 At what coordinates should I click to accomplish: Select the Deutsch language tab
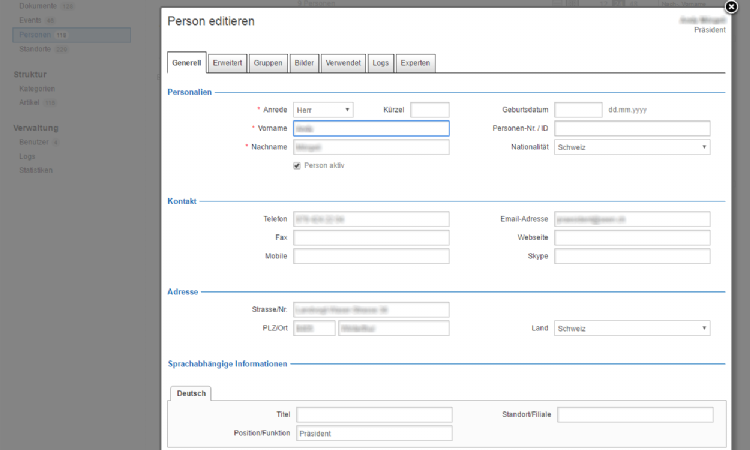click(x=191, y=394)
